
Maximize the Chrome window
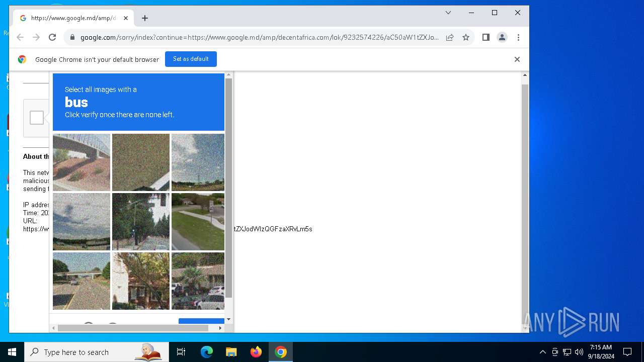495,13
